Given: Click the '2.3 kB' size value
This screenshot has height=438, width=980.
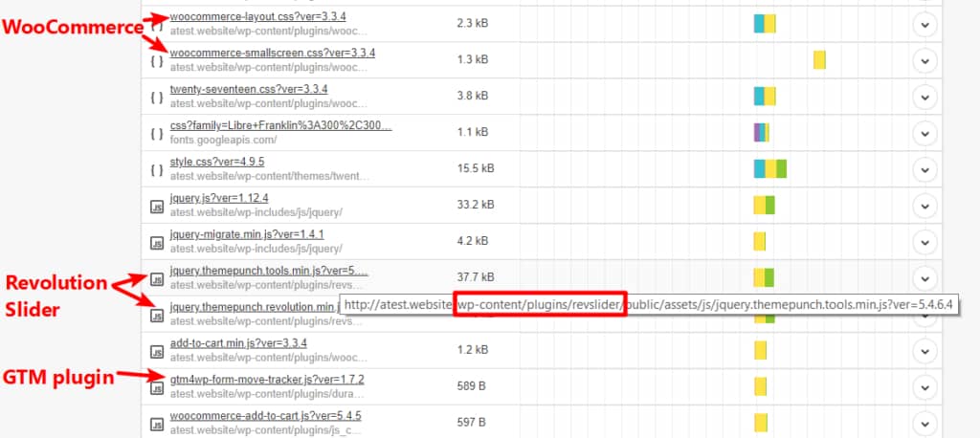Looking at the screenshot, I should pyautogui.click(x=473, y=24).
